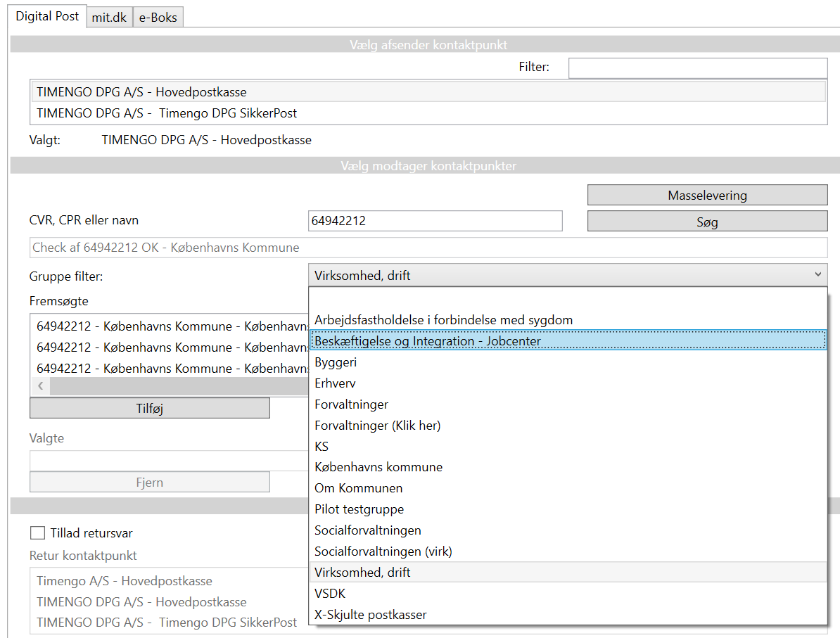Viewport: 840px width, 638px height.
Task: Click the Tilføj button
Action: [149, 408]
